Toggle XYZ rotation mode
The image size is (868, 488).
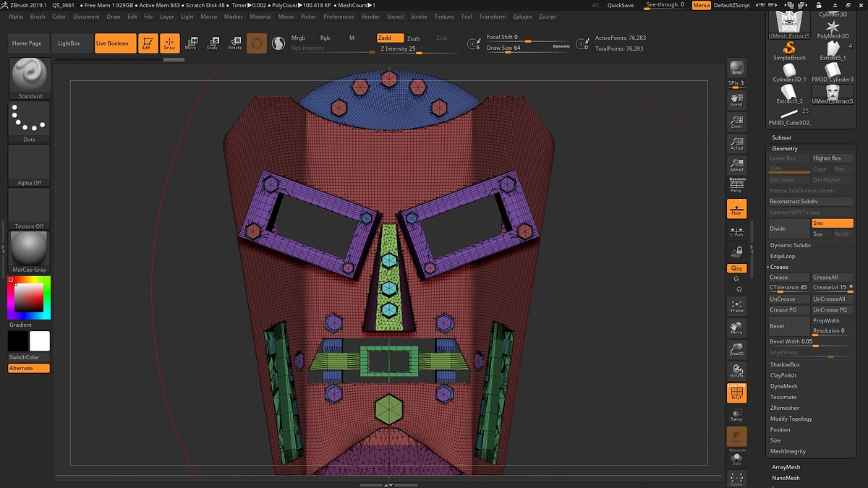coord(736,268)
